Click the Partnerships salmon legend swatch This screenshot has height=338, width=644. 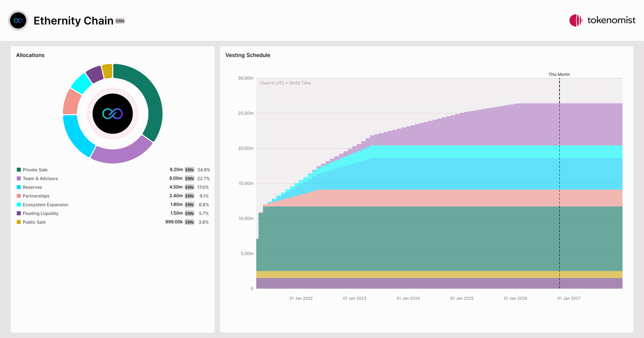[x=19, y=196]
